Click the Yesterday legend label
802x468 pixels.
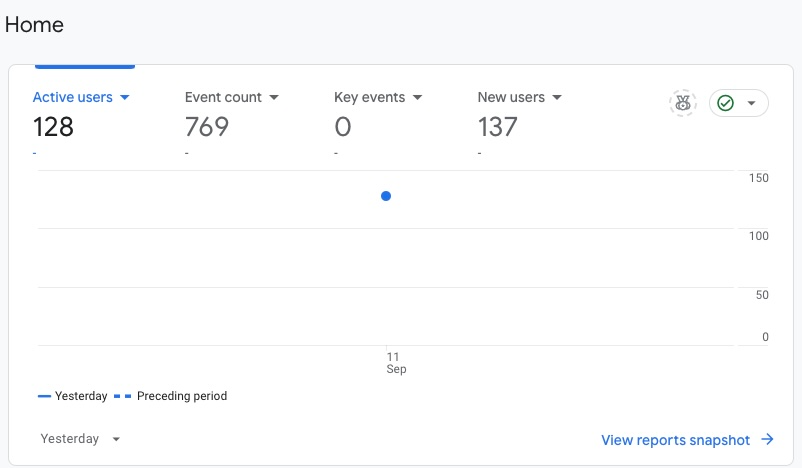(81, 396)
